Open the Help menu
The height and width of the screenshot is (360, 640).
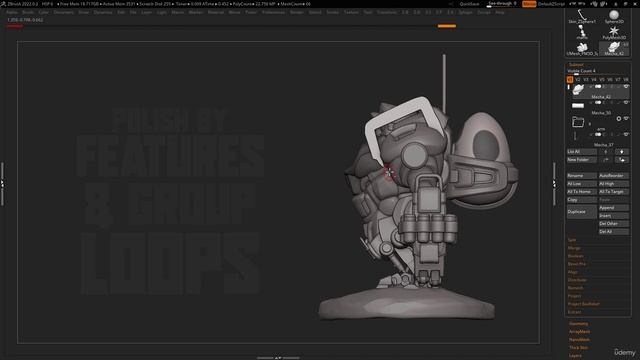(500, 13)
